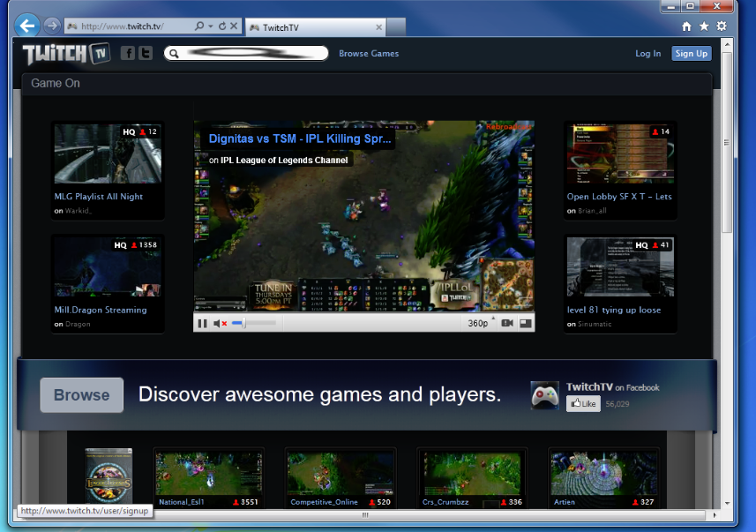
Task: Open the Mill.Dragon Streaming title link
Action: click(x=101, y=310)
